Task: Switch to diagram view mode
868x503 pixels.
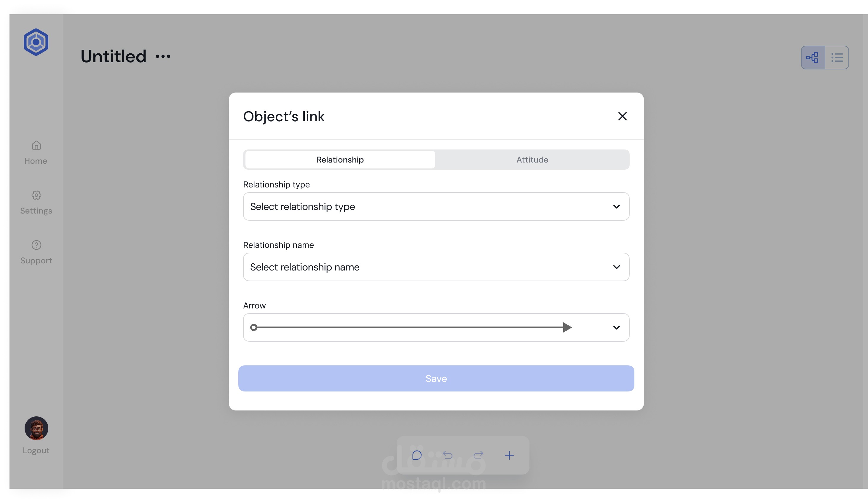Action: (x=813, y=58)
